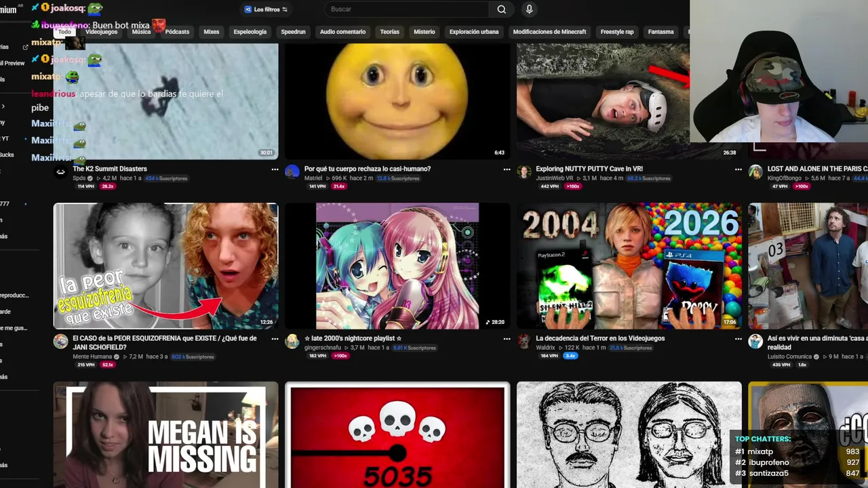Image resolution: width=868 pixels, height=488 pixels.
Task: Visit the Mente Humana channel name
Action: (92, 357)
